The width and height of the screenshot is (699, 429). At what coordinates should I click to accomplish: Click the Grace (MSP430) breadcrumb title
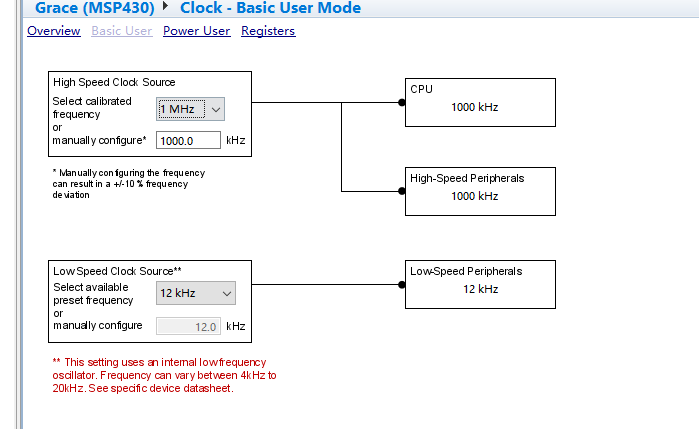point(95,8)
